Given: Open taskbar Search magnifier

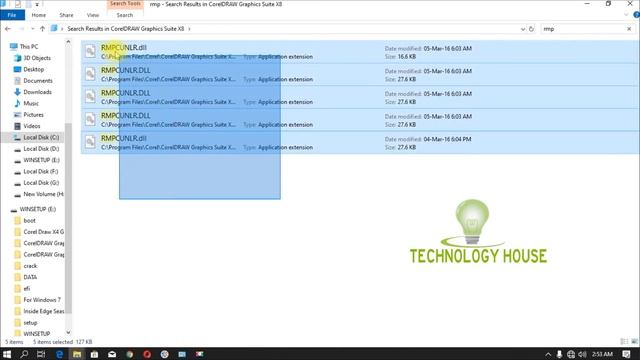Looking at the screenshot, I should pyautogui.click(x=24, y=354).
